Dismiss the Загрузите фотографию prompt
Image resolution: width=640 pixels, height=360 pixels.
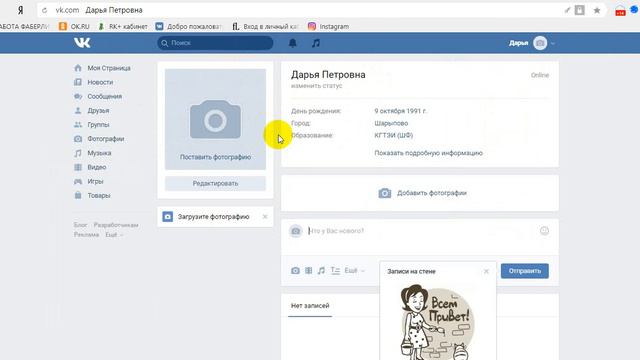tap(265, 217)
